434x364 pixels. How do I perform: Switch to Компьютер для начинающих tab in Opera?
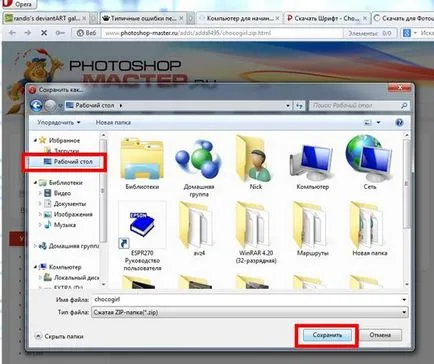(x=239, y=18)
